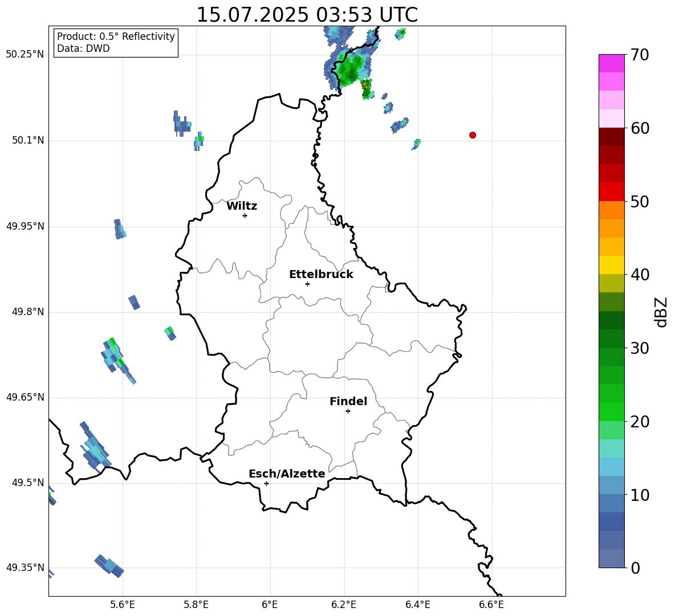675x616 pixels.
Task: Click the 6.2°E longitude label
Action: [344, 605]
